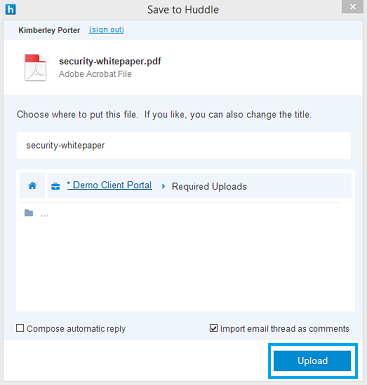Select the Required Uploads breadcrumb
This screenshot has height=385, width=367.
point(209,187)
